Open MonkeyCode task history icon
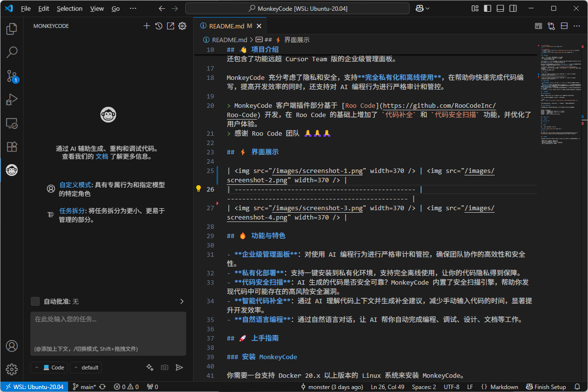588x392 pixels. tap(158, 25)
